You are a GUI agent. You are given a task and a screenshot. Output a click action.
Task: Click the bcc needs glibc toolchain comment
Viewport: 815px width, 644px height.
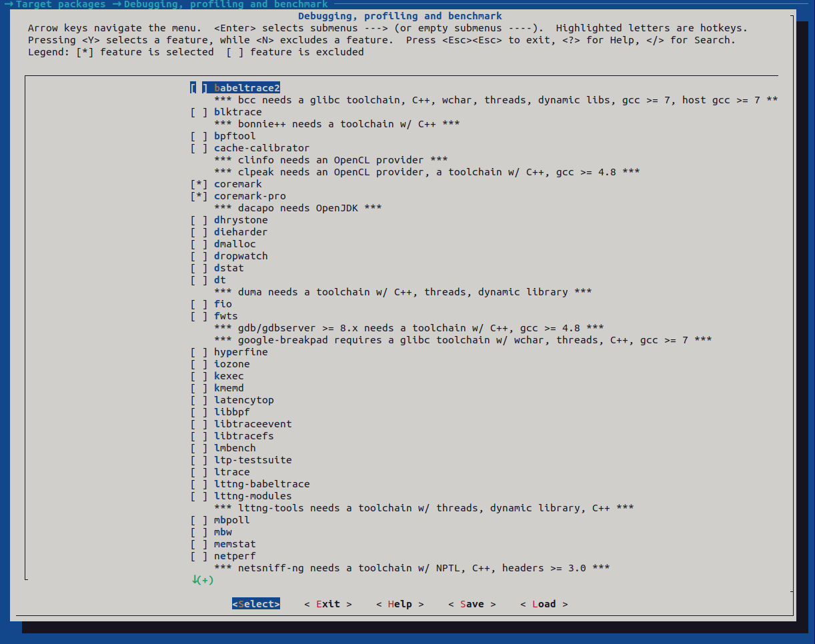(x=496, y=100)
